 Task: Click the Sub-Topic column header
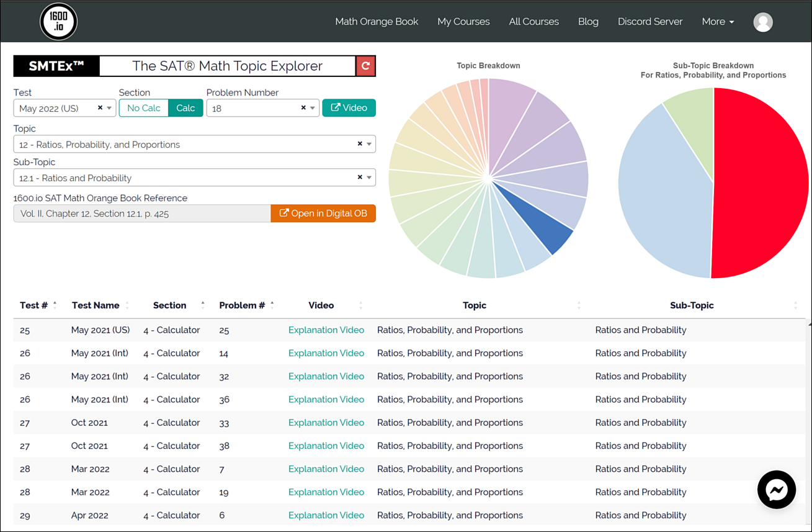pyautogui.click(x=692, y=305)
